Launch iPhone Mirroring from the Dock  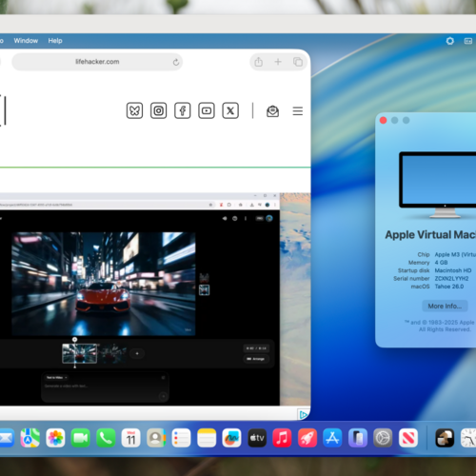pyautogui.click(x=358, y=438)
